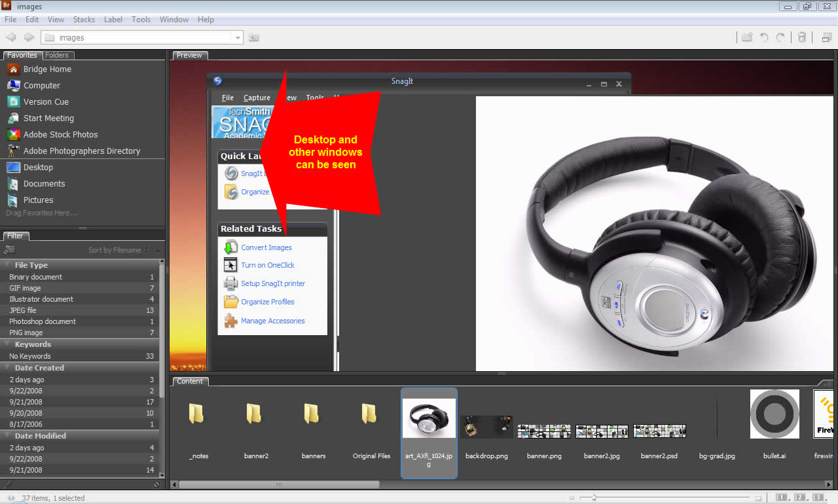This screenshot has width=838, height=504.
Task: Go to Pictures in Favorites
Action: [x=30, y=200]
